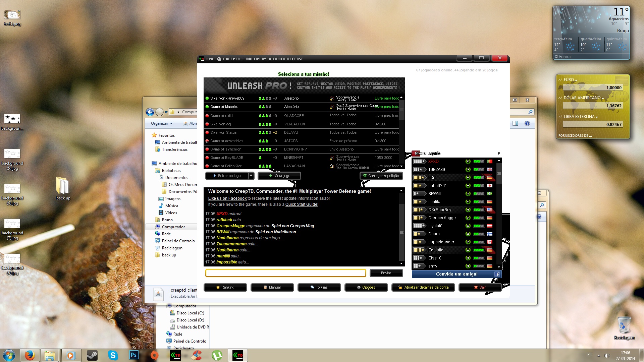Click the Sair button
Screen dimensions: 644x362
pos(480,287)
